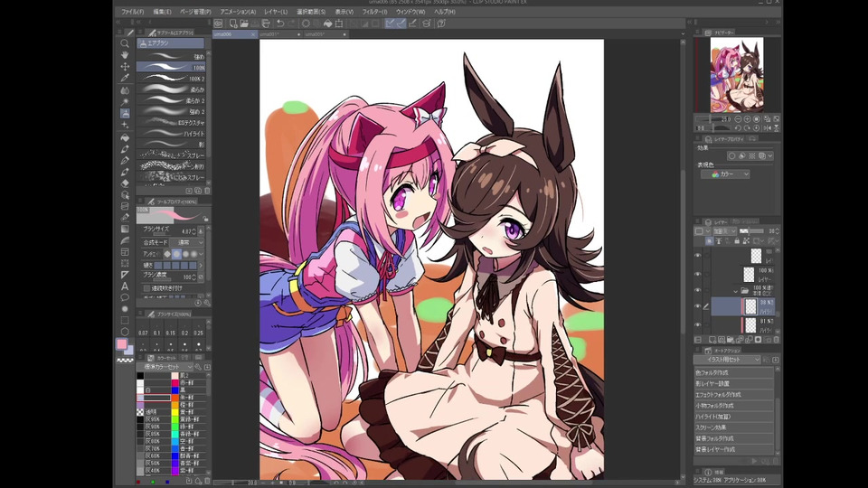868x488 pixels.
Task: Click the Fill icon in the command bar
Action: click(327, 23)
